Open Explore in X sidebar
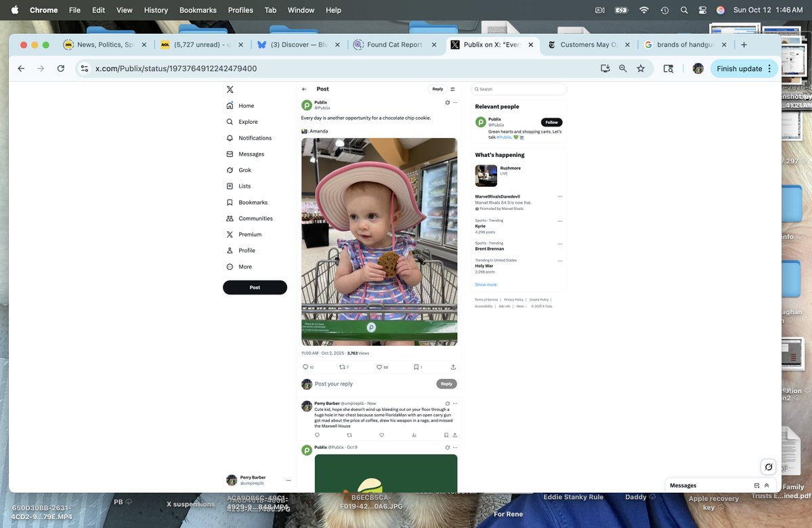This screenshot has height=528, width=812. 242,122
